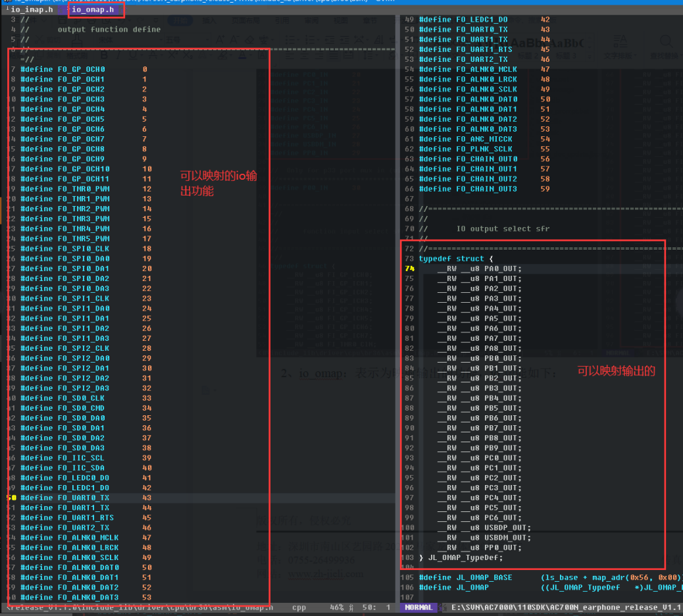Screen dimensions: 683x616
Task: Place cursor on FO_SPI0_CLK define
Action: [x=86, y=248]
